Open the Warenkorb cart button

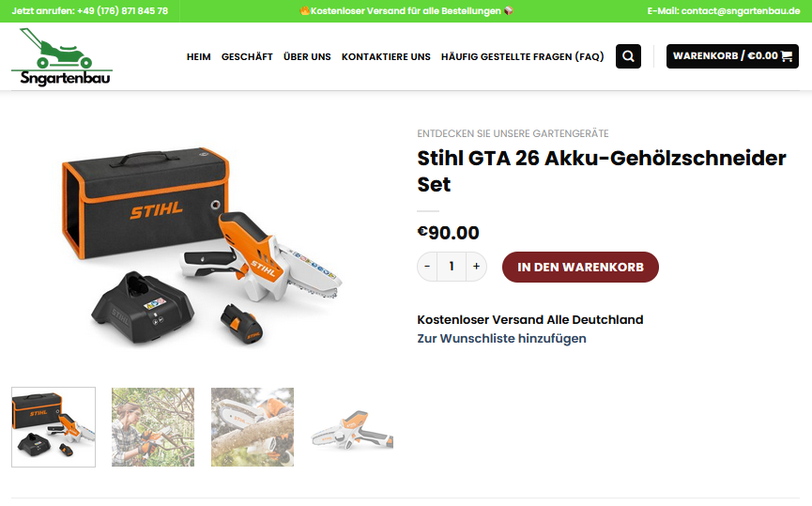732,56
